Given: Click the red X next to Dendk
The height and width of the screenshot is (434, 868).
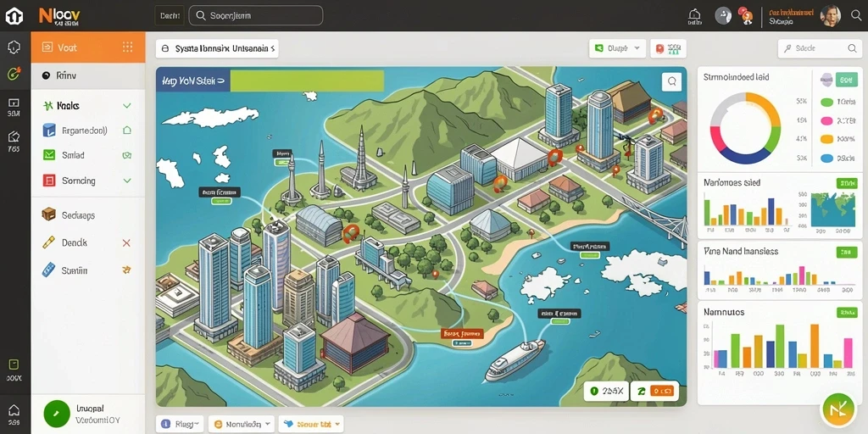Looking at the screenshot, I should (x=126, y=242).
